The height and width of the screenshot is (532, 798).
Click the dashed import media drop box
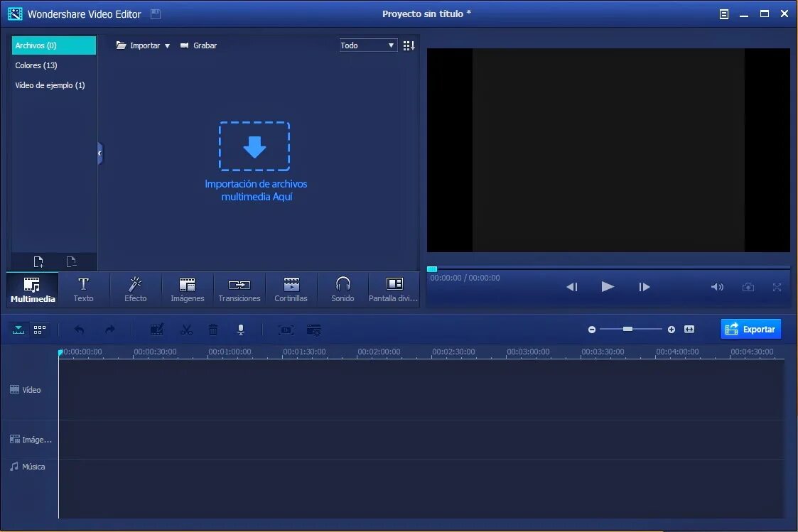(x=254, y=146)
